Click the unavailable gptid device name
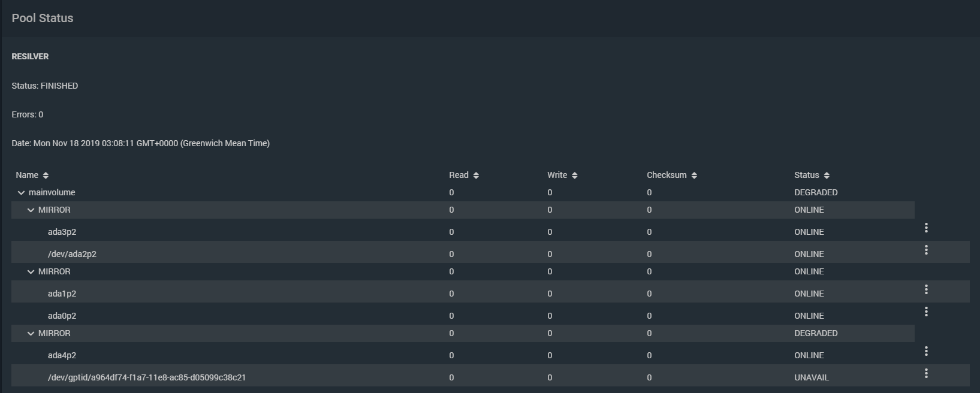This screenshot has height=393, width=980. tap(147, 377)
